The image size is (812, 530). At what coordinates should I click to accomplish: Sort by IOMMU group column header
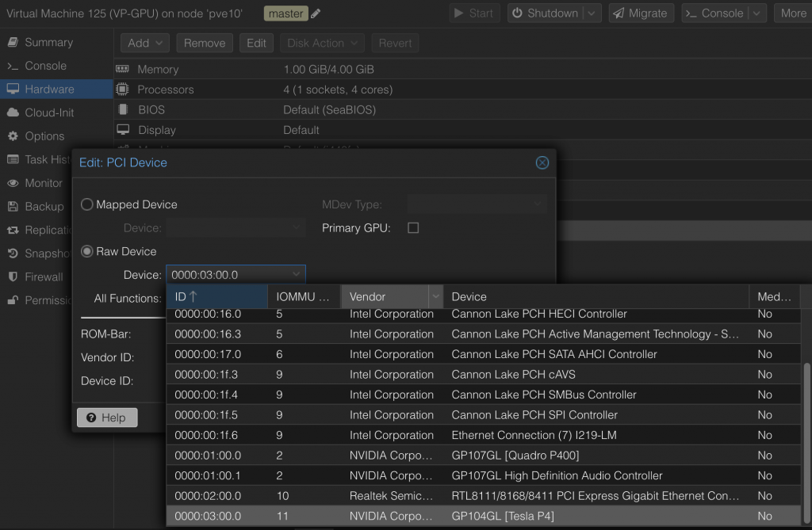point(304,296)
